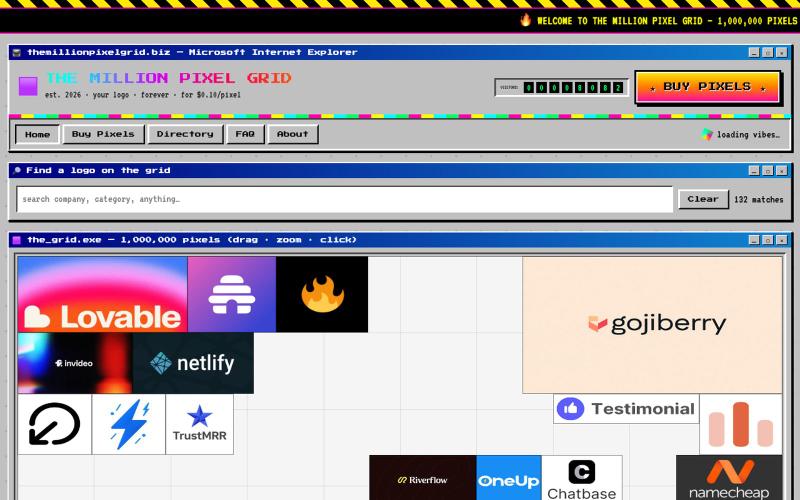This screenshot has width=800, height=500.
Task: Select the orange bar chart logo tile
Action: [741, 424]
